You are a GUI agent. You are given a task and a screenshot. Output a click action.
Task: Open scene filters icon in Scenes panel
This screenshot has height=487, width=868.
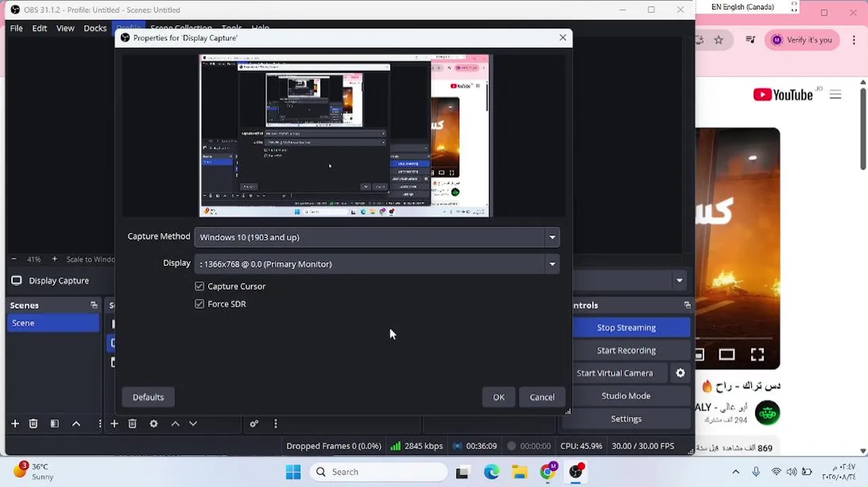[x=55, y=423]
